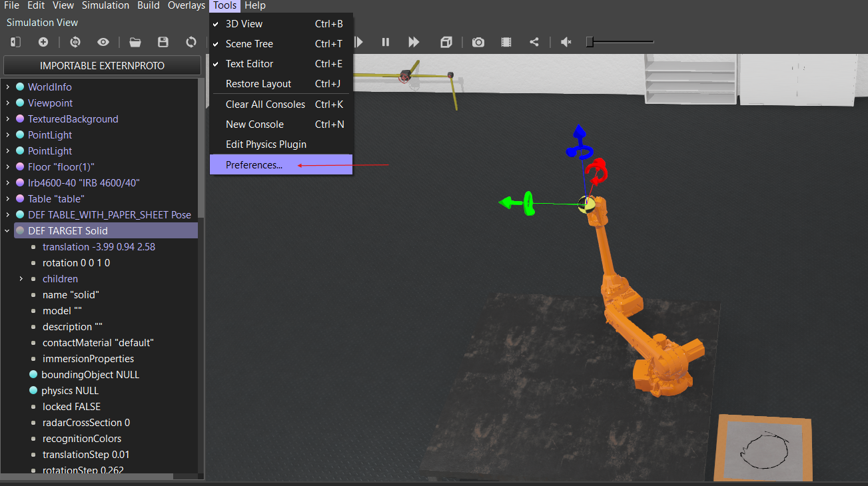Click the open world folder icon
The height and width of the screenshot is (486, 868).
pyautogui.click(x=135, y=42)
